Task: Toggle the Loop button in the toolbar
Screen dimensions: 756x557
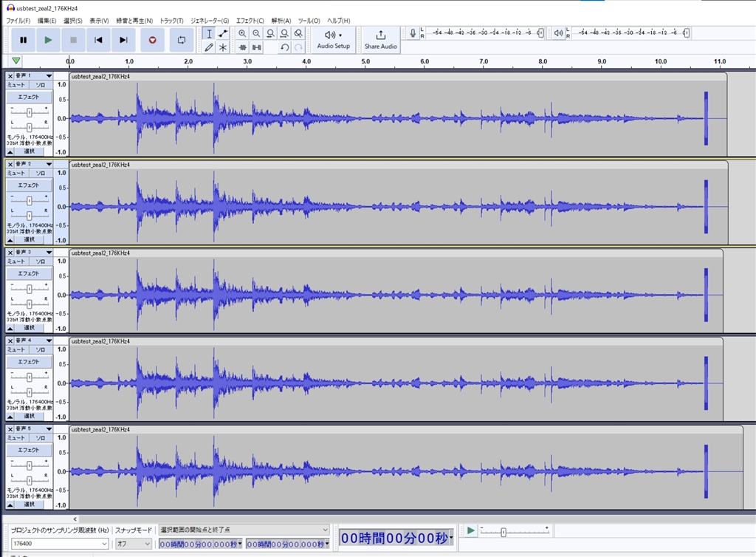Action: pyautogui.click(x=182, y=40)
